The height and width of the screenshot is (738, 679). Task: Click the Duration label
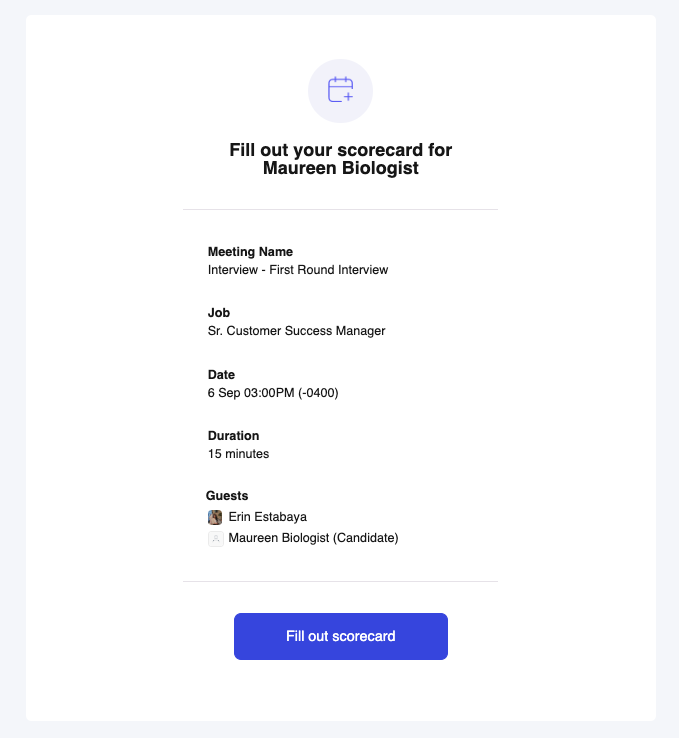pos(233,436)
